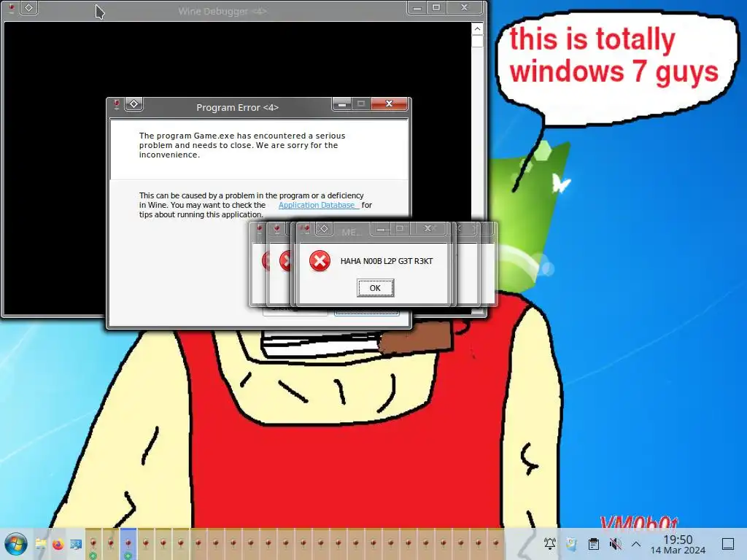747x560 pixels.
Task: Minimize the Program Error <4> window
Action: 341,104
